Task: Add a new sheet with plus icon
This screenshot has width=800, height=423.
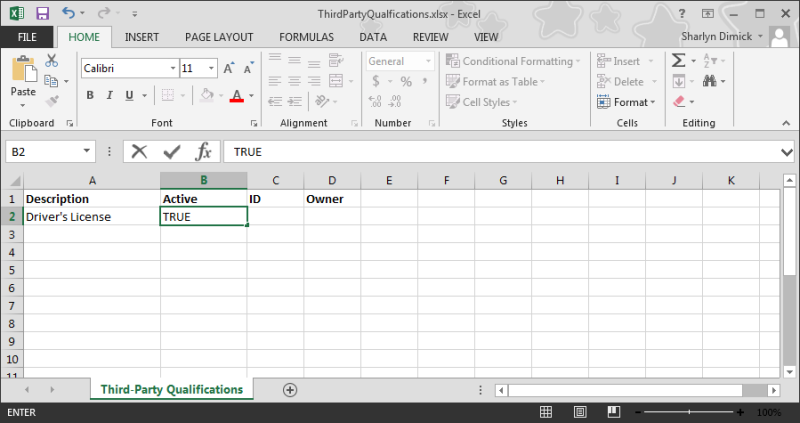Action: pyautogui.click(x=290, y=389)
